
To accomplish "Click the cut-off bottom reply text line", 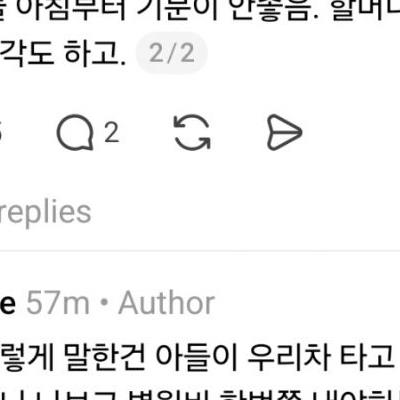I will (200, 395).
